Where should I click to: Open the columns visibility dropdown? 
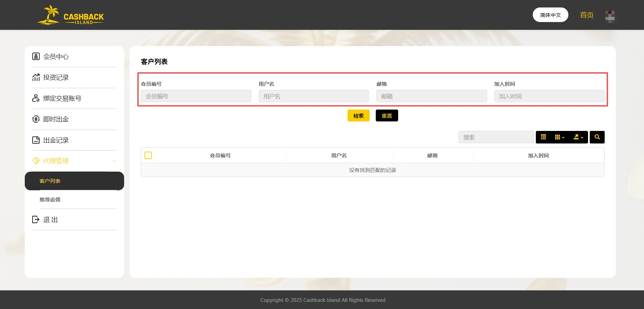click(x=560, y=137)
